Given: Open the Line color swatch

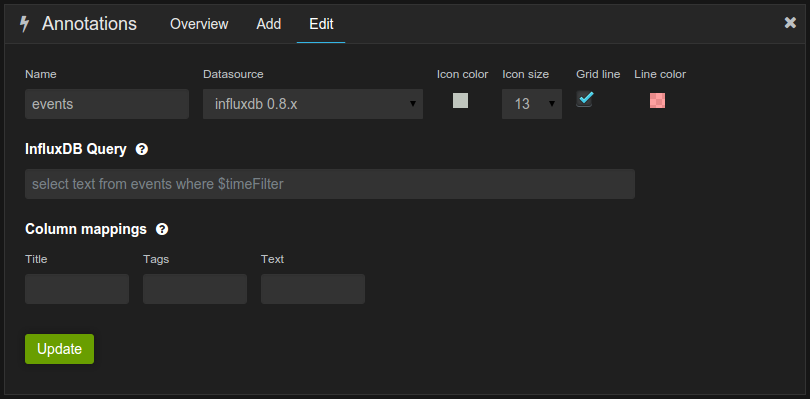Looking at the screenshot, I should [x=657, y=100].
